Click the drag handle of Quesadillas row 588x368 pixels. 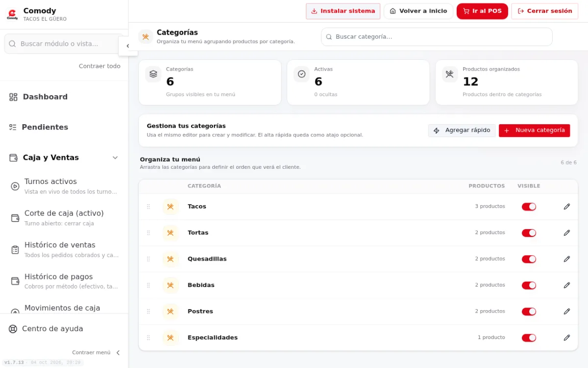(148, 259)
